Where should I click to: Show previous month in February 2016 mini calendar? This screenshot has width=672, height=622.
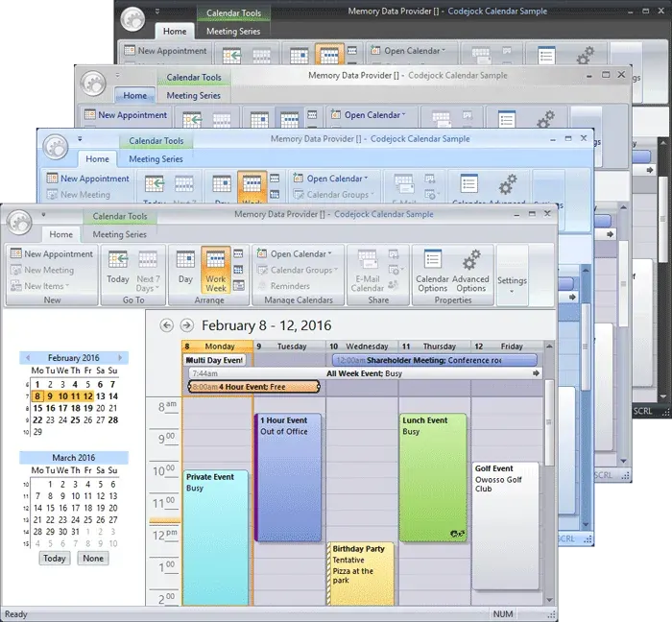(x=28, y=358)
